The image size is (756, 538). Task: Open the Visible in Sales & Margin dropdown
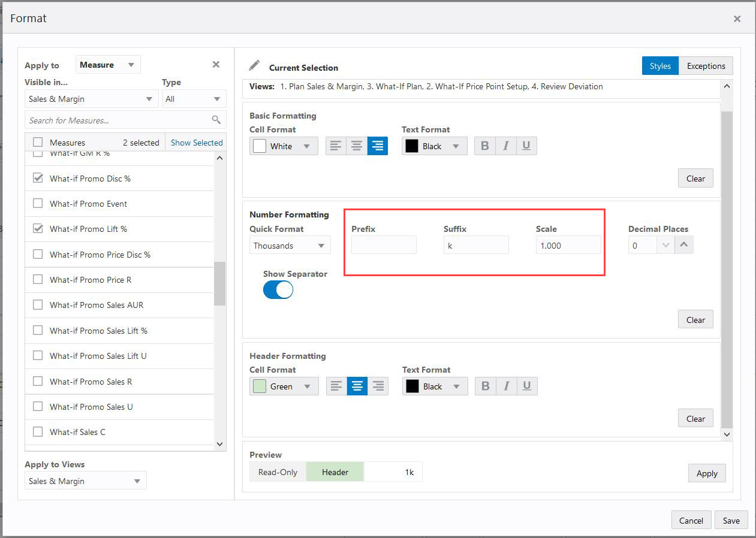point(91,99)
